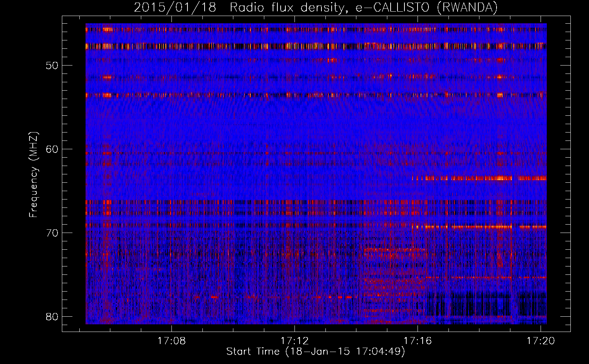589x364 pixels.
Task: Click the 17:20 time tick label
Action: point(541,341)
